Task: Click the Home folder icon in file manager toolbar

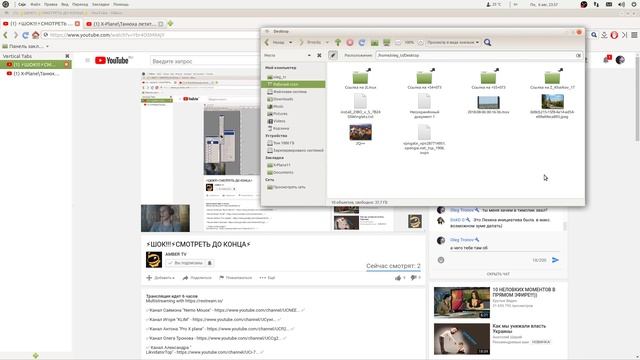Action: point(374,42)
